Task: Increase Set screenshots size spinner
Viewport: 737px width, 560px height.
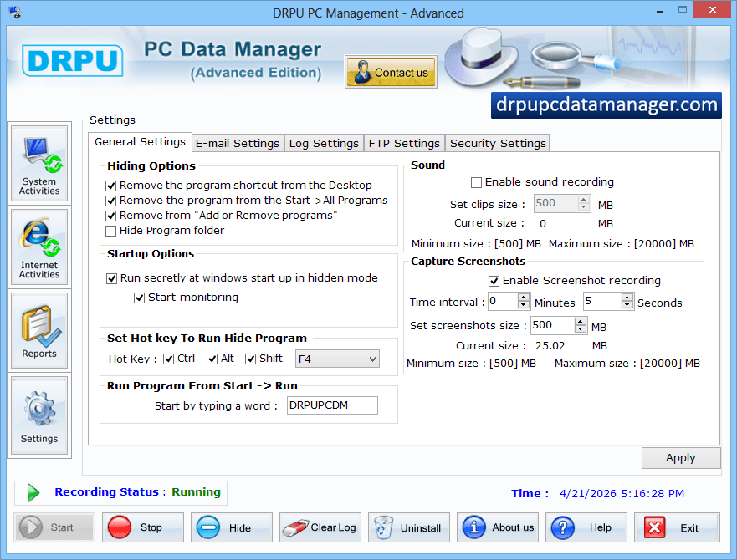Action: (x=581, y=321)
